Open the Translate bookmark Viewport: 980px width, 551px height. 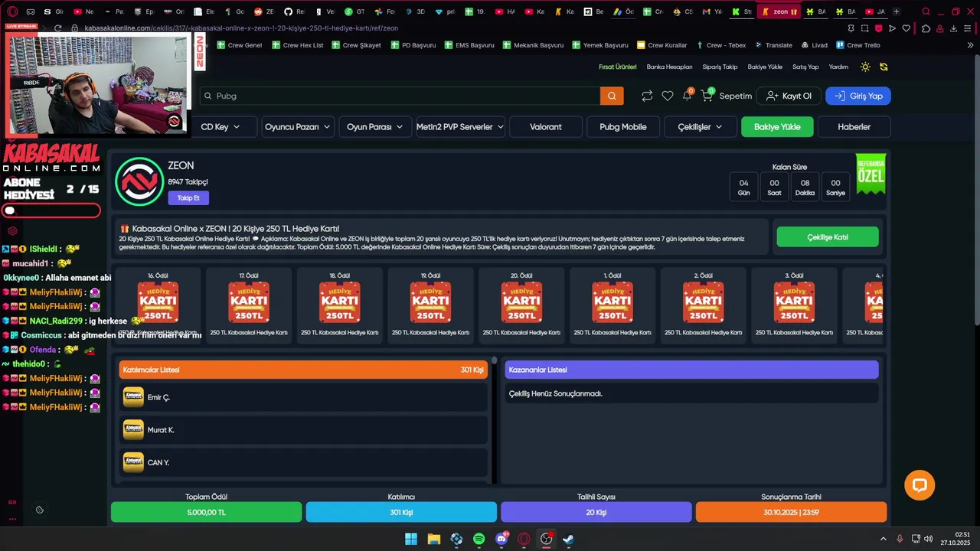tap(773, 45)
